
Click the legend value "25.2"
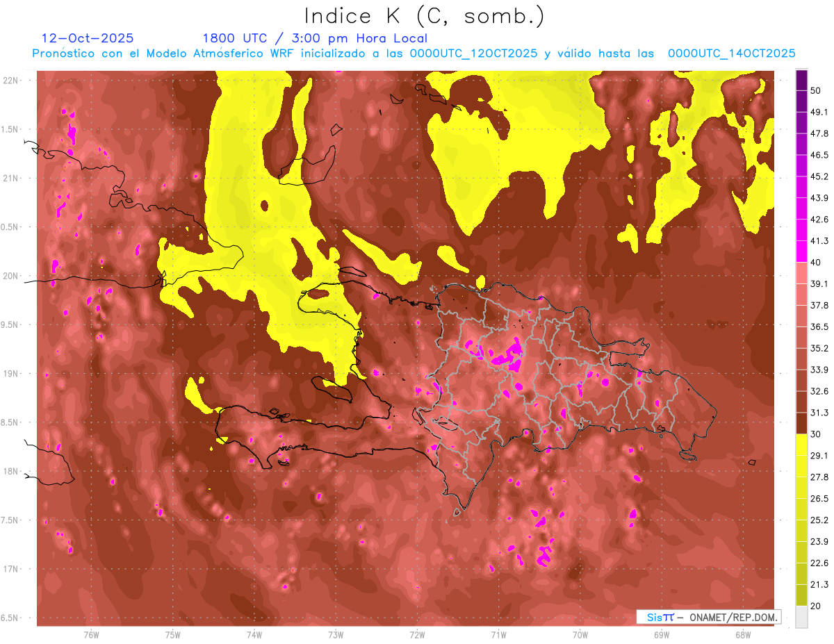coord(820,520)
